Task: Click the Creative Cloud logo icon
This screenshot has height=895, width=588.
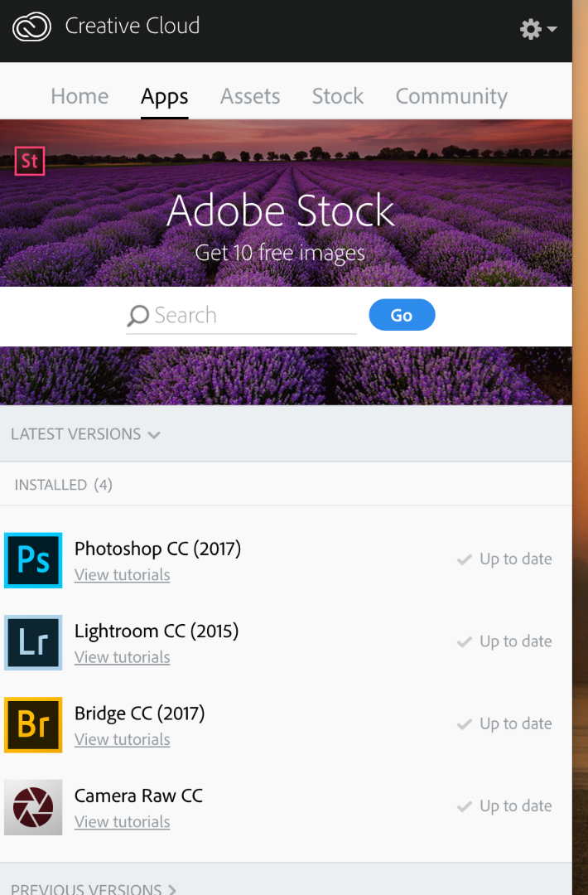Action: [32, 27]
